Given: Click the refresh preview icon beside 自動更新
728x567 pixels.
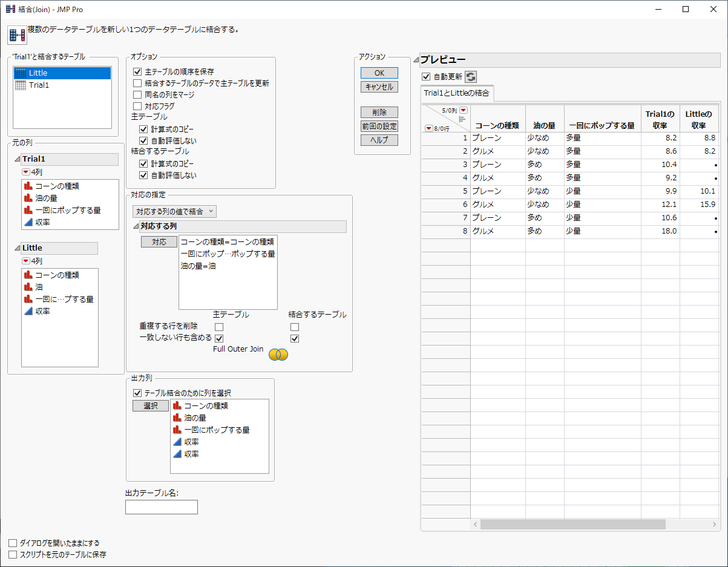Looking at the screenshot, I should click(471, 77).
